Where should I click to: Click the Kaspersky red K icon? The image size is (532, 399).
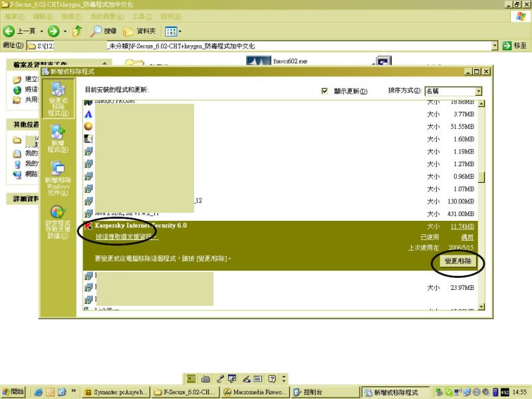tap(88, 225)
